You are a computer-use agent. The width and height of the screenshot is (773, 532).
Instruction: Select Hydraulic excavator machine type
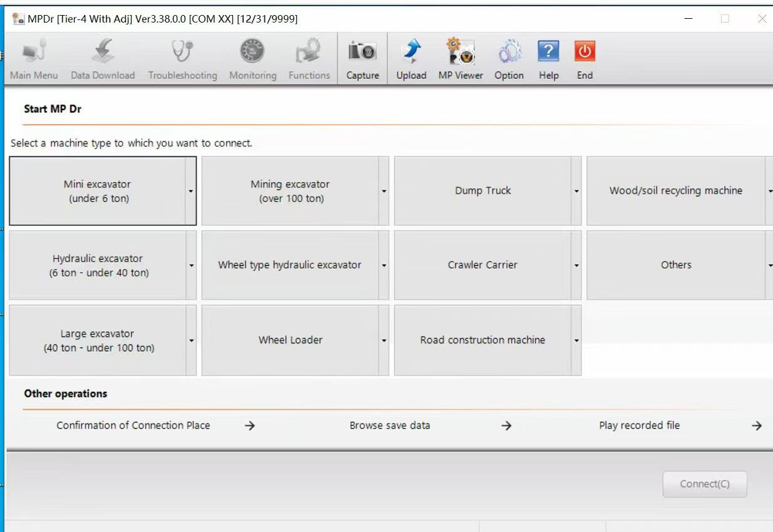tap(98, 265)
